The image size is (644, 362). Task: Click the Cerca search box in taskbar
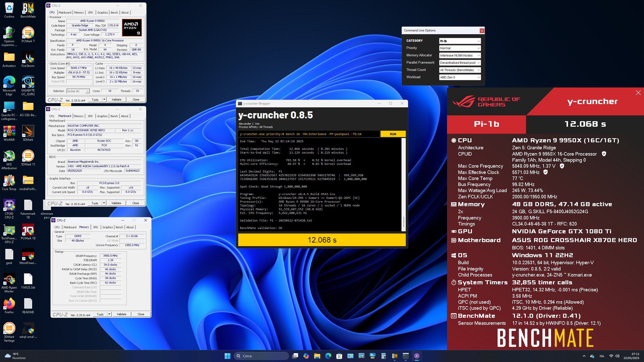[261, 356]
